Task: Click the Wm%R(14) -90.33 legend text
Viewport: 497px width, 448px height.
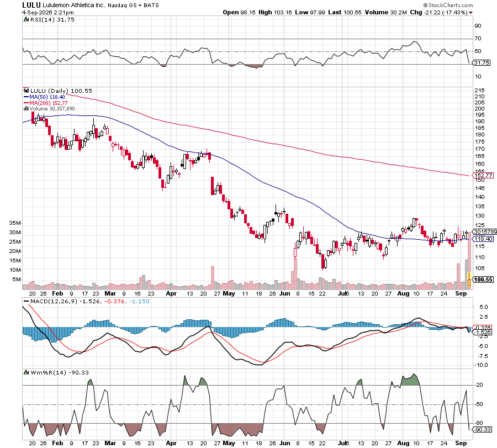Action: pos(60,372)
